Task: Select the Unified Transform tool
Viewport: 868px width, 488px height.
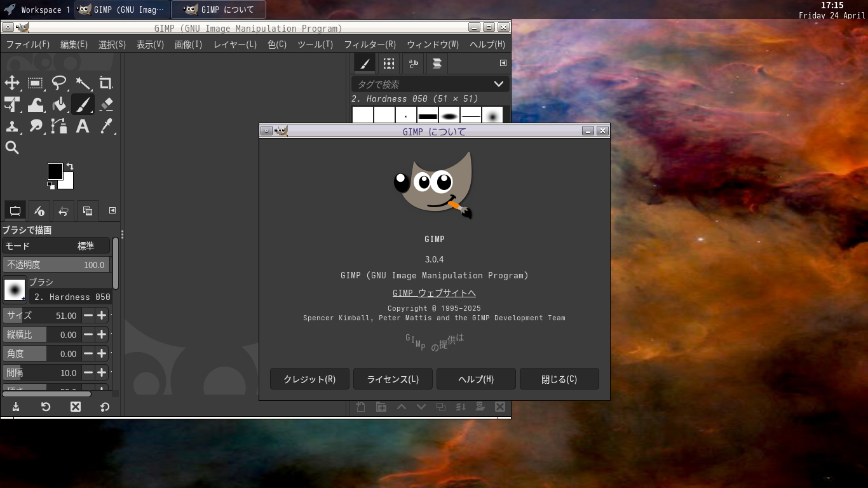Action: [12, 104]
